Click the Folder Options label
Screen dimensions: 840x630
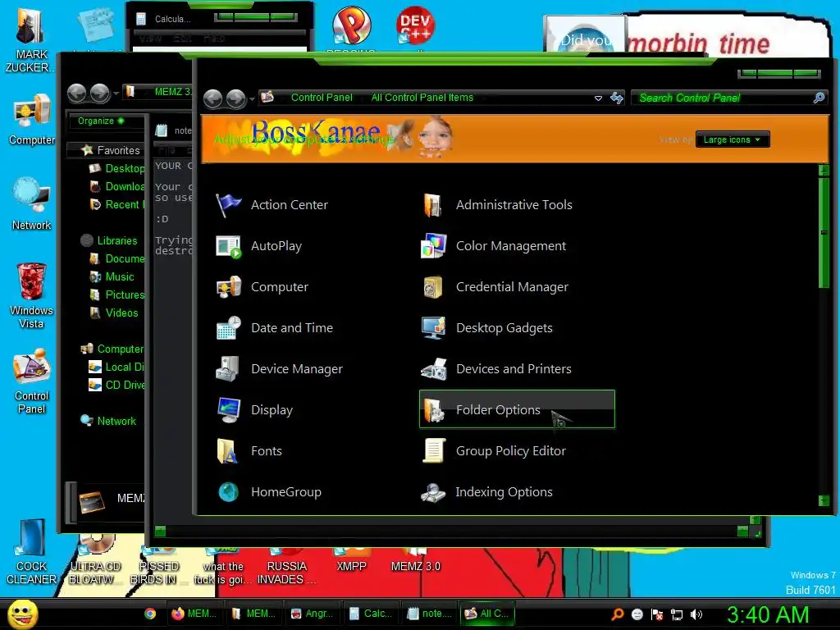point(498,410)
